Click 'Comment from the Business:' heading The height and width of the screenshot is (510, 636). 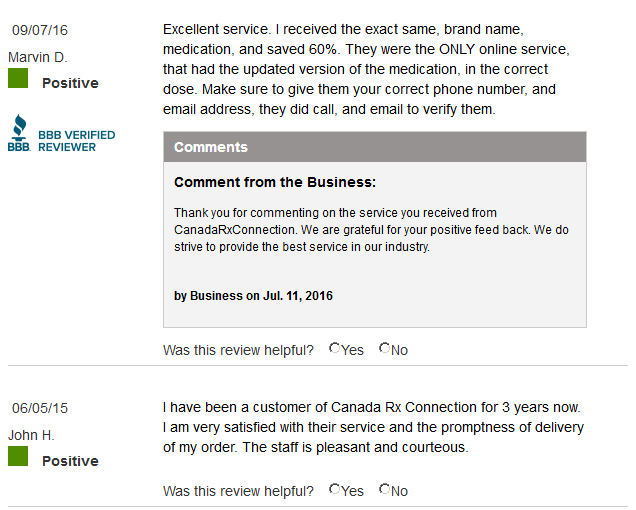click(x=275, y=182)
